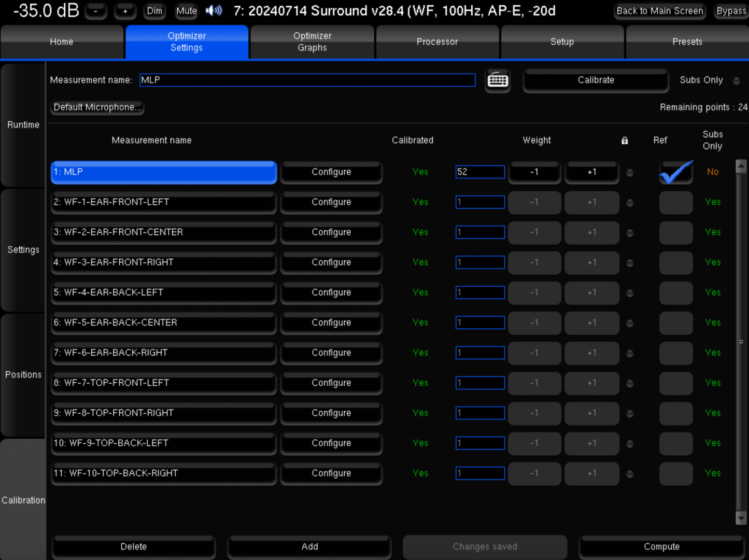Screen dimensions: 749x560
Task: Configure the WF-5-EAR-BACK-CENTER measurement
Action: 331,323
